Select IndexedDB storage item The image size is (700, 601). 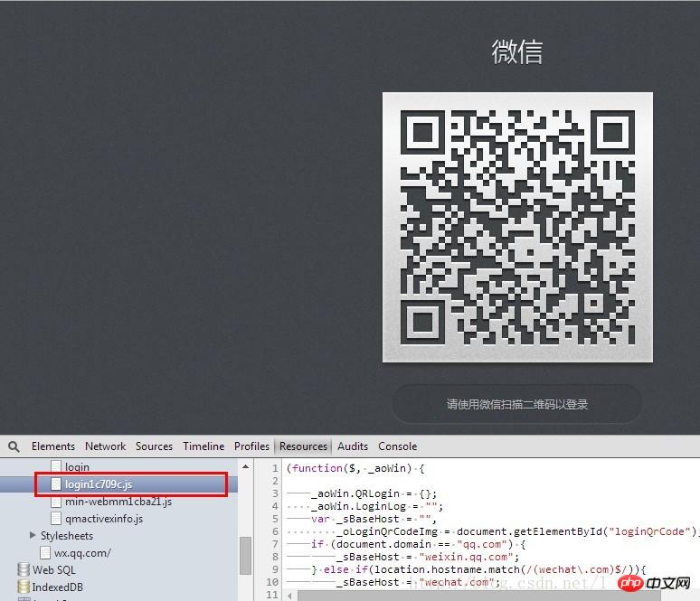coord(58,587)
